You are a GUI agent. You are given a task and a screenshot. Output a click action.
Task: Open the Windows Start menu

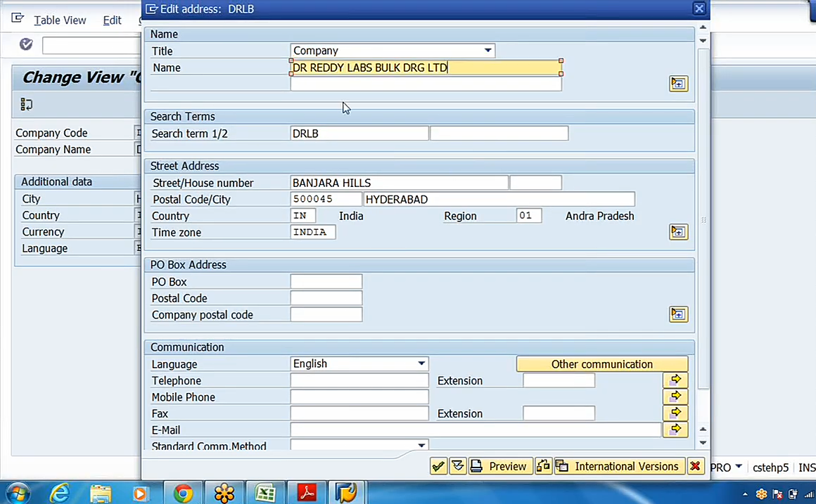point(17,493)
